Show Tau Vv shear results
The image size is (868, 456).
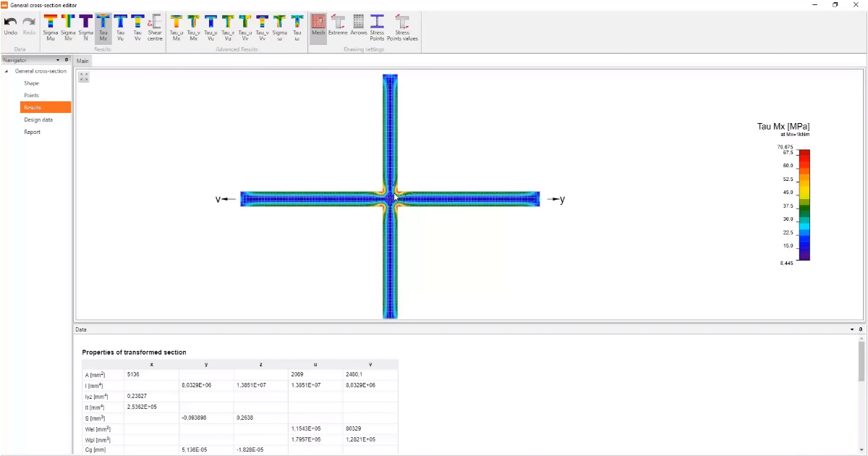point(137,28)
